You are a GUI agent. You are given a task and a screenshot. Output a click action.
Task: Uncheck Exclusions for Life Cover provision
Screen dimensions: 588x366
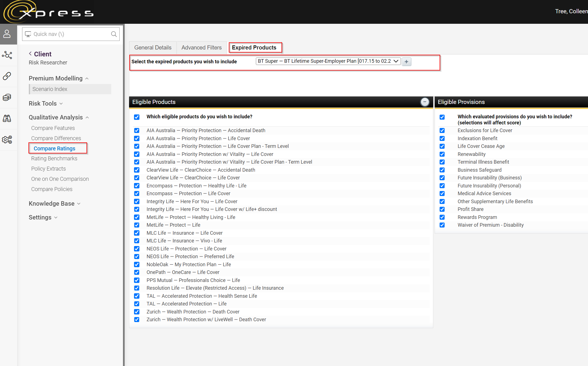442,130
